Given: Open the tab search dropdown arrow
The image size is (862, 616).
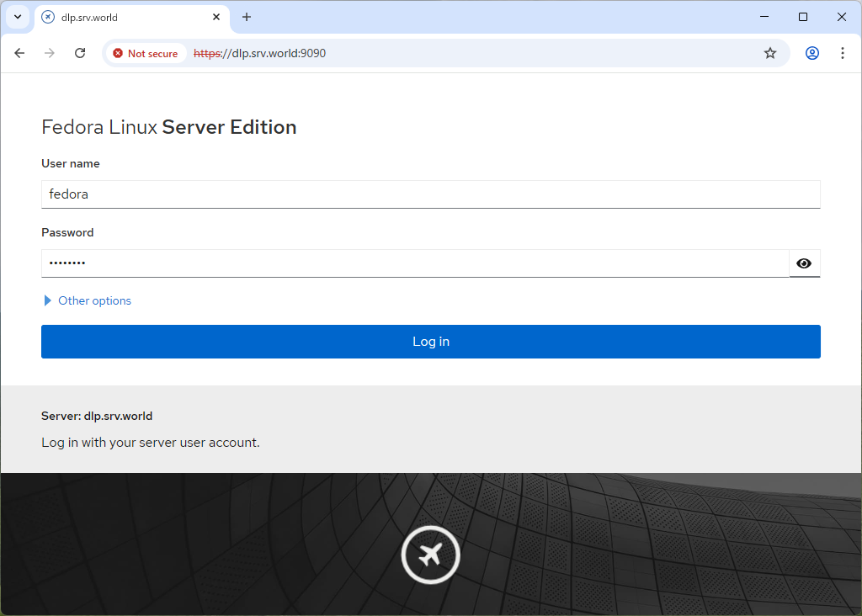Looking at the screenshot, I should (18, 17).
